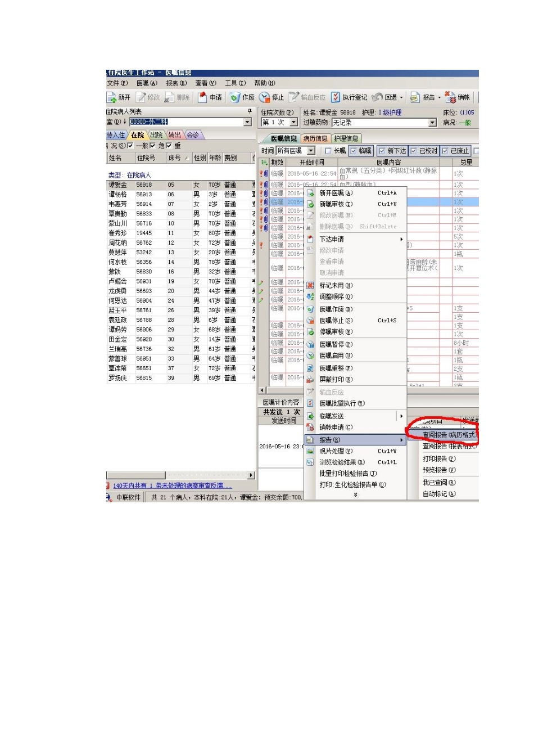534x756 pixels.
Task: Click the 销帐 toolbar icon
Action: click(x=450, y=97)
